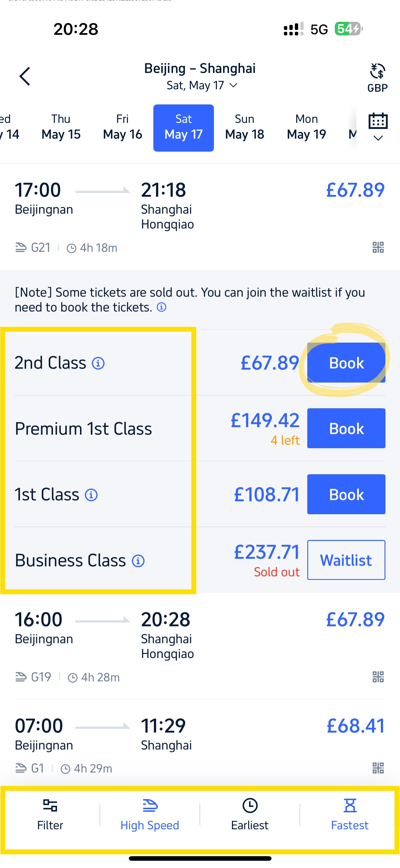
Task: Tap the seat grid icon for G21
Action: coord(378,247)
